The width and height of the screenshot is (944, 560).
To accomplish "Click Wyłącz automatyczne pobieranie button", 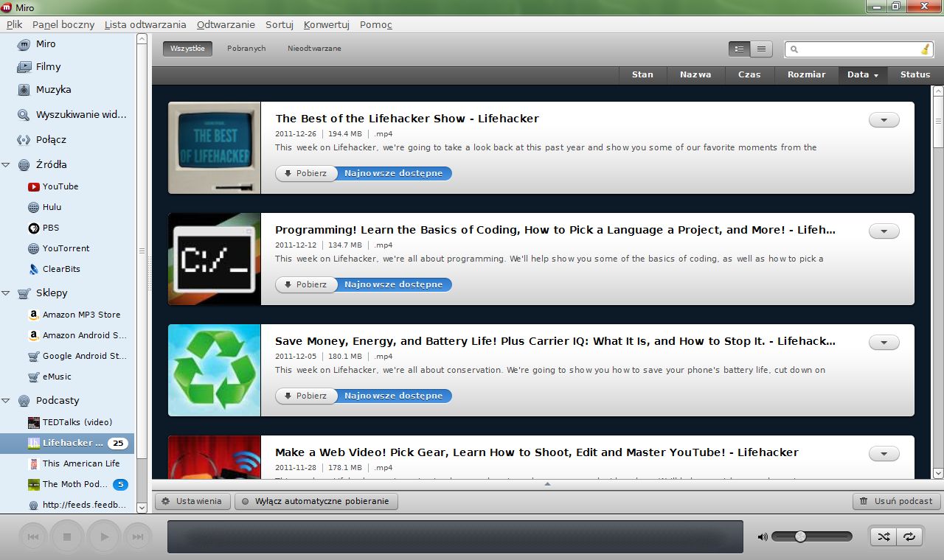I will 316,501.
